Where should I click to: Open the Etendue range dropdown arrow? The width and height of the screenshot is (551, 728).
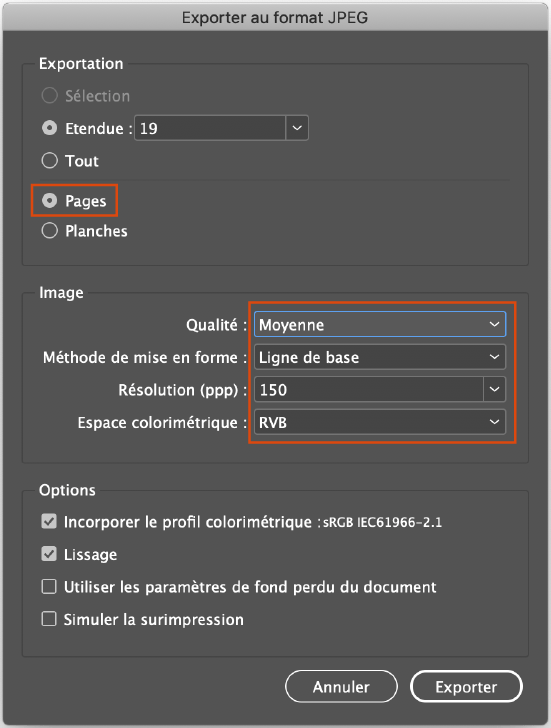click(x=297, y=128)
